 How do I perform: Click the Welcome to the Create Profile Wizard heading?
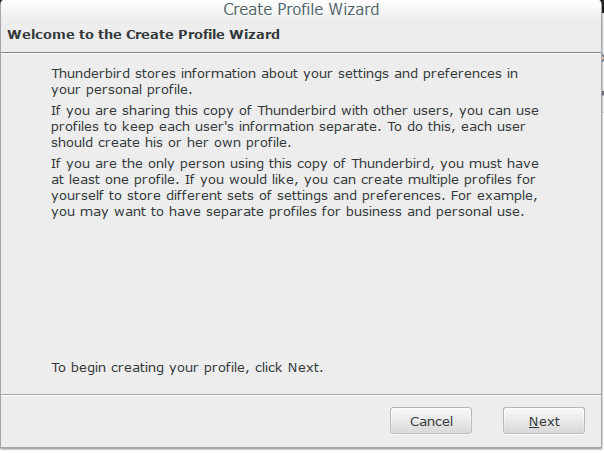(143, 35)
